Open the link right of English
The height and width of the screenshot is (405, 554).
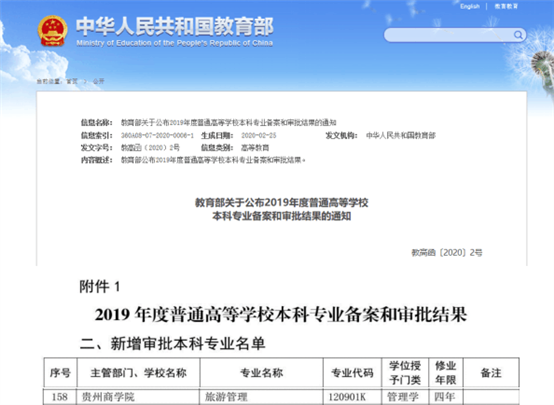(x=506, y=6)
